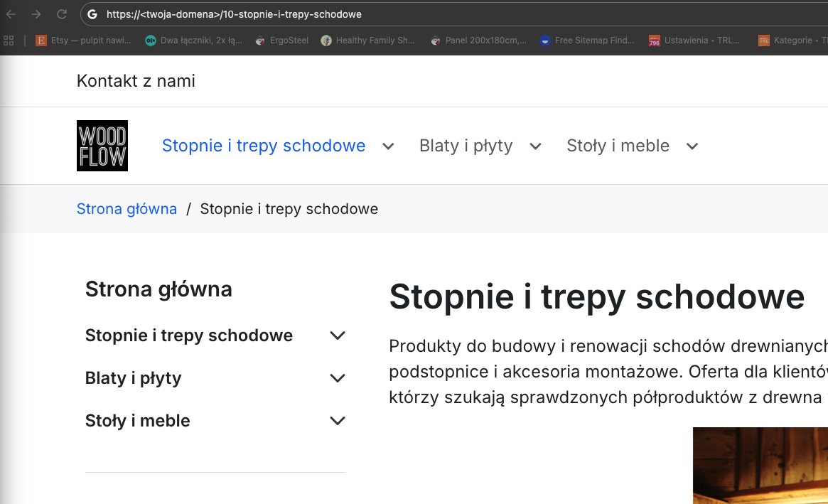The width and height of the screenshot is (828, 504).
Task: Expand the sidebar Stopnie i trepy schodowe chevron
Action: click(x=338, y=336)
